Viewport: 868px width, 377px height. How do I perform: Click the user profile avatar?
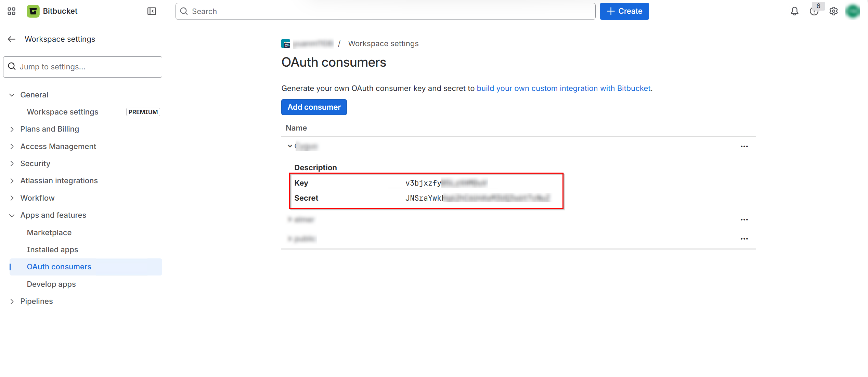(853, 11)
